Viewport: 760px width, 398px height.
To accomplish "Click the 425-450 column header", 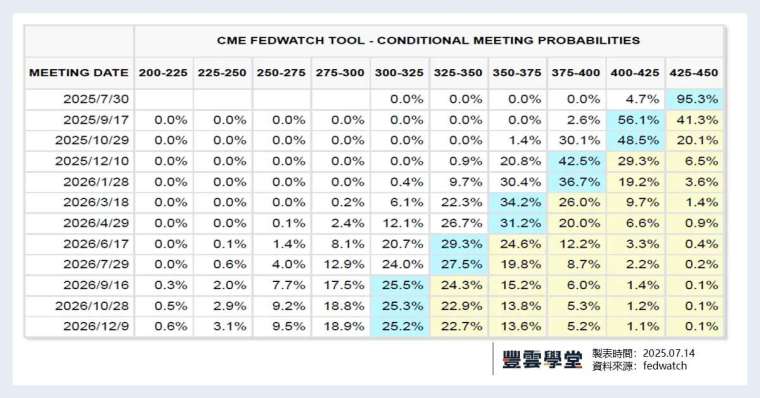I will coord(694,73).
